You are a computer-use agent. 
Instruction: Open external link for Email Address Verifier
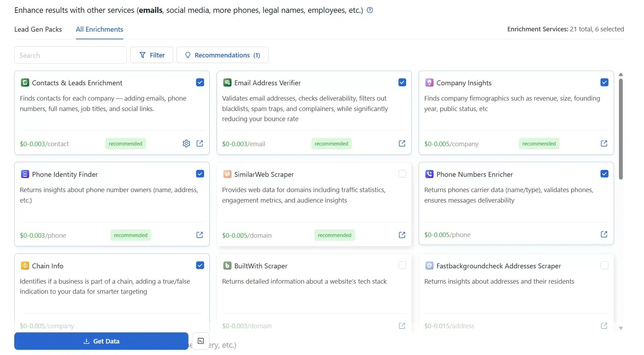pos(402,143)
